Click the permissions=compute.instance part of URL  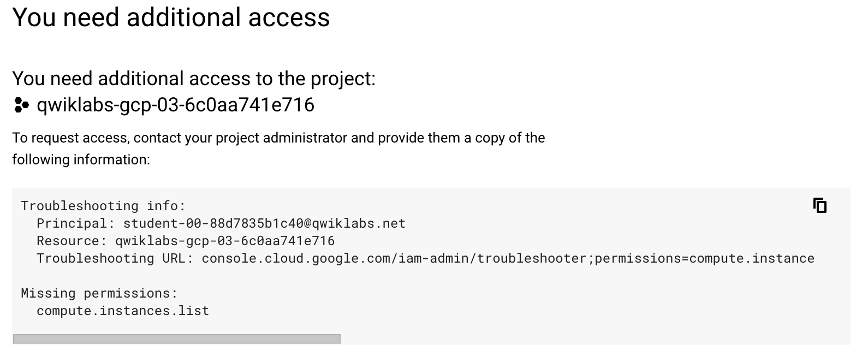[704, 258]
